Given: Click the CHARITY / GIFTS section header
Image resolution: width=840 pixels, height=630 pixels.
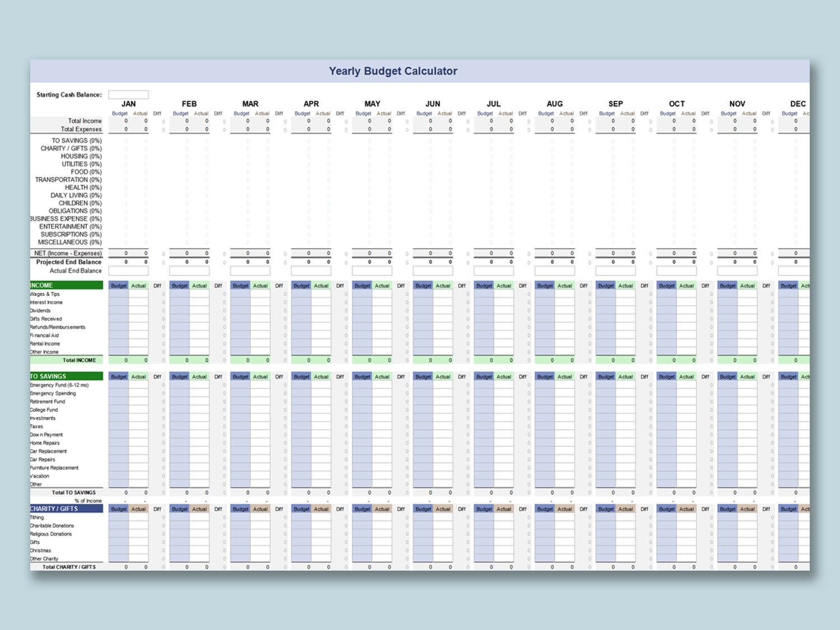Looking at the screenshot, I should (53, 508).
